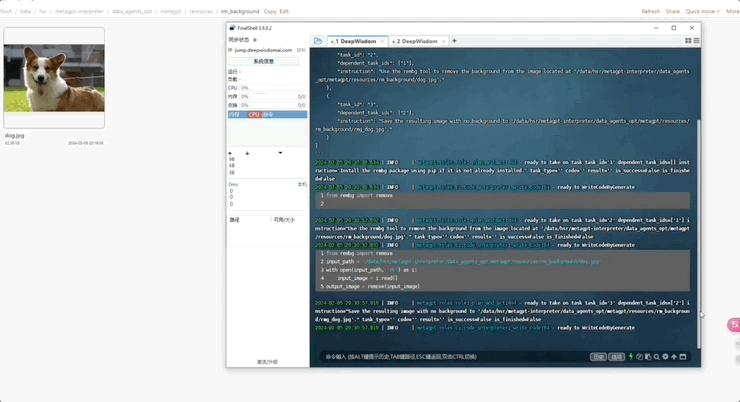This screenshot has height=402, width=740.
Task: Click the Share link at top
Action: pos(673,11)
